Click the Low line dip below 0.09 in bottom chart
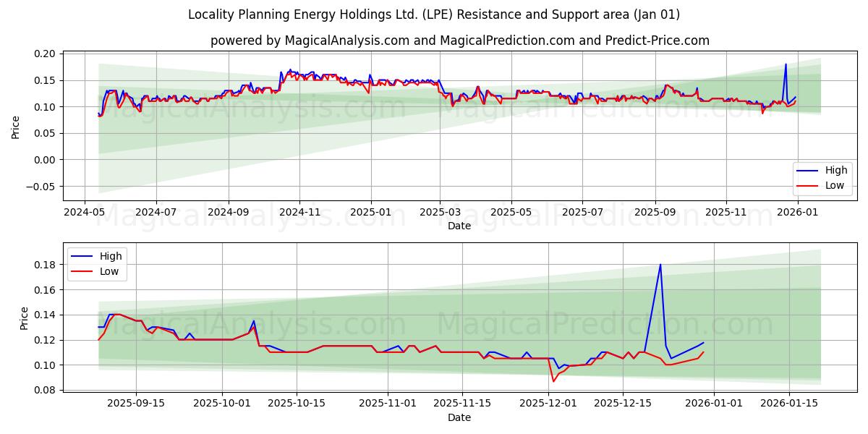868x434 pixels. pos(553,381)
